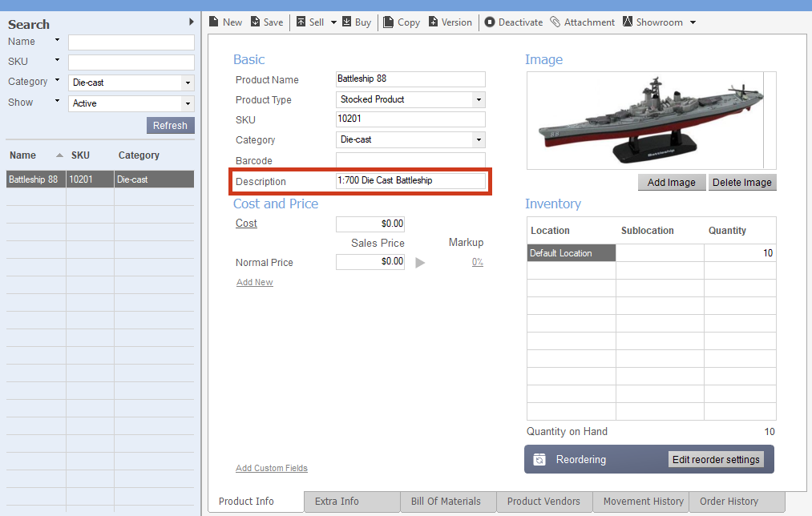Click the Showroom icon in toolbar

point(628,22)
